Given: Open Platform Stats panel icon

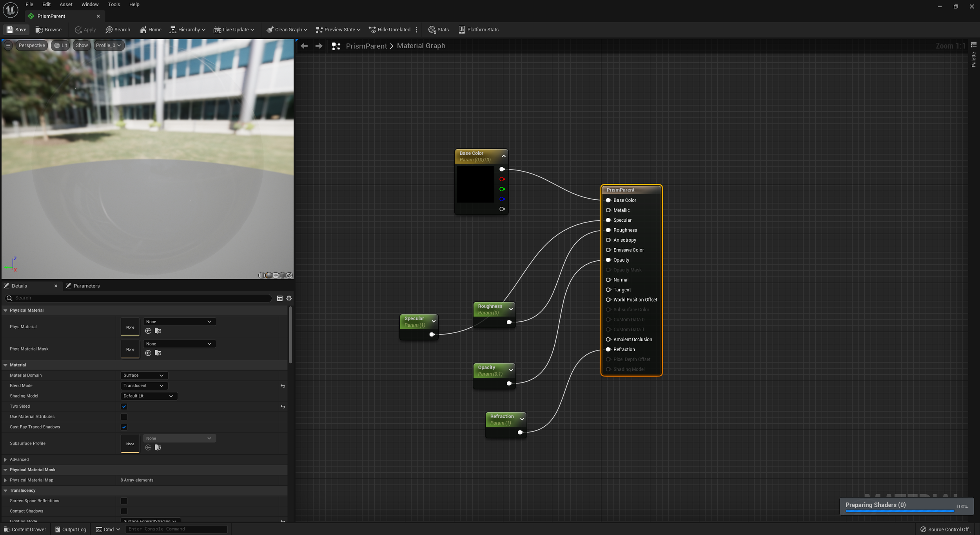Looking at the screenshot, I should point(462,30).
